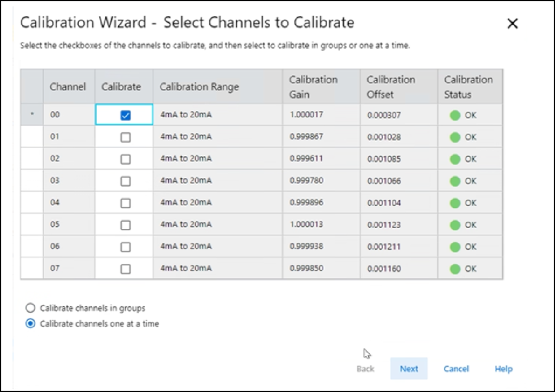
Task: Check the Calibrate box for channel 04
Action: click(x=125, y=203)
